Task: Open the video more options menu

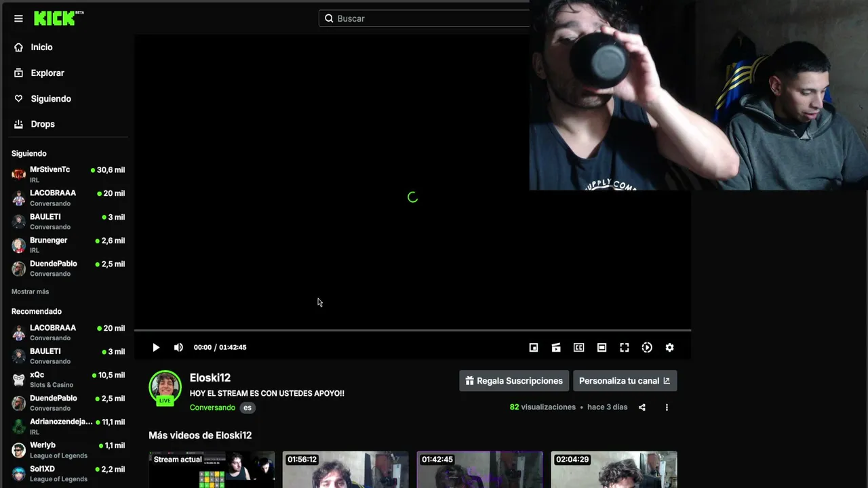Action: tap(667, 407)
